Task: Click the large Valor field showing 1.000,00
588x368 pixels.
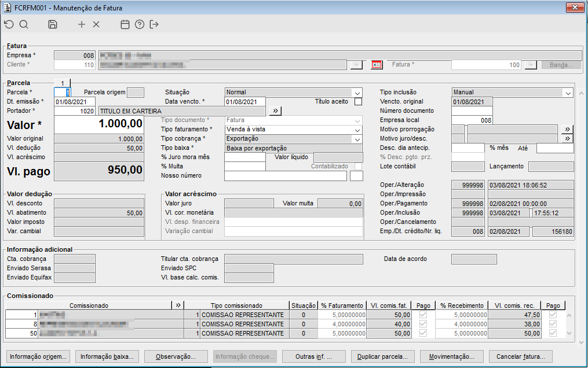Action: (x=99, y=124)
